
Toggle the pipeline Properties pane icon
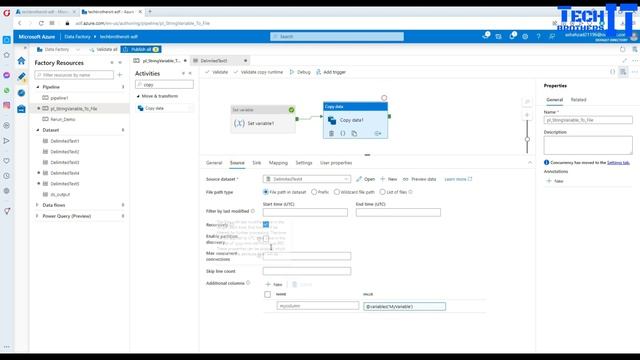click(x=623, y=72)
